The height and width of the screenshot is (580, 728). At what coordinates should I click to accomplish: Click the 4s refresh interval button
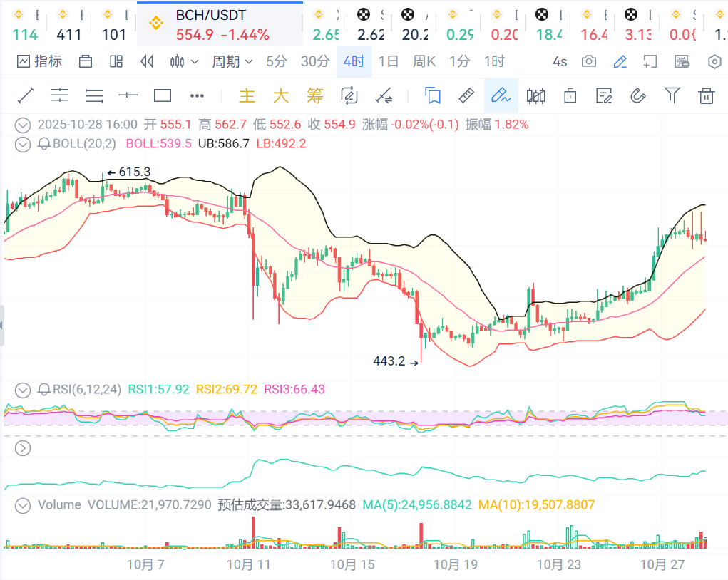(560, 62)
